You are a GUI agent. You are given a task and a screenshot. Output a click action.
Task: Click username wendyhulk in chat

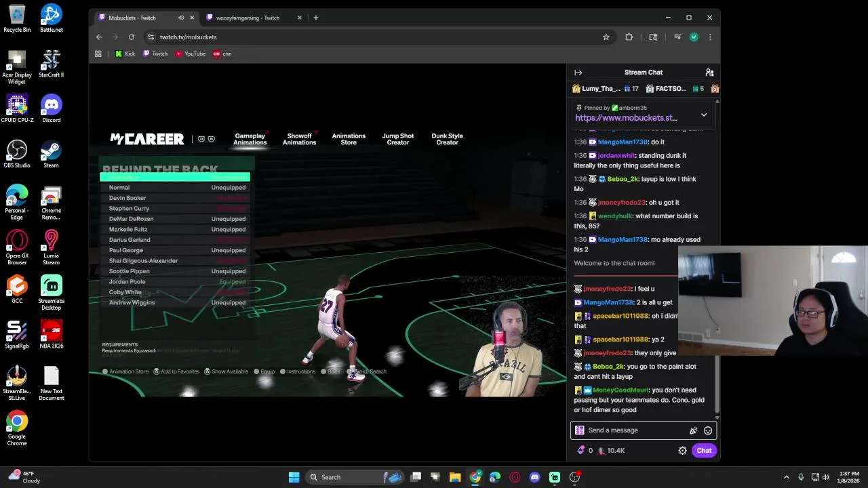click(x=615, y=216)
